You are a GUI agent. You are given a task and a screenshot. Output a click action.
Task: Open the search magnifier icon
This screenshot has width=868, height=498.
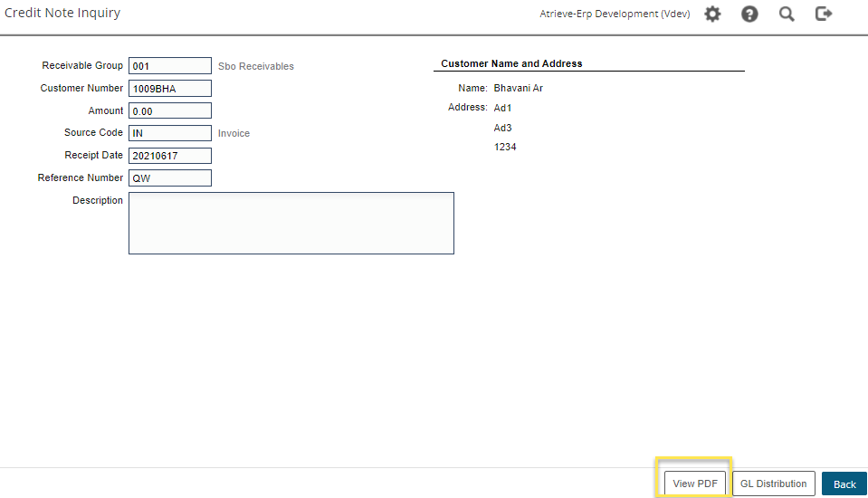tap(787, 14)
